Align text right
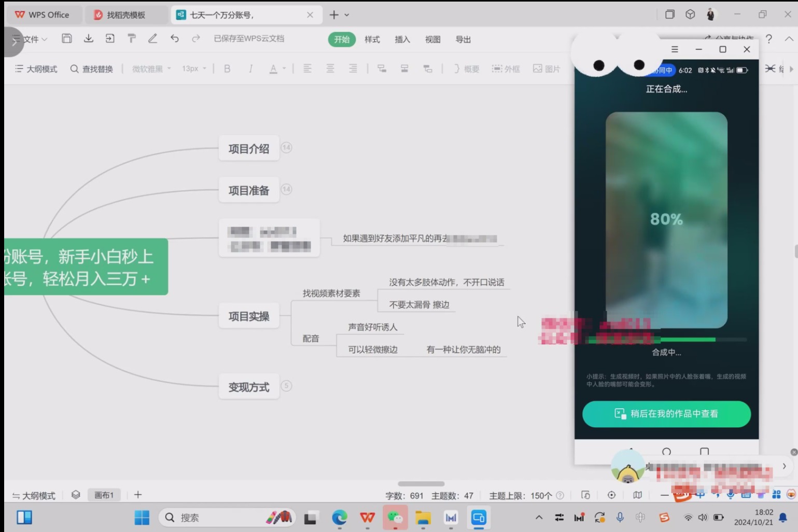 point(353,68)
